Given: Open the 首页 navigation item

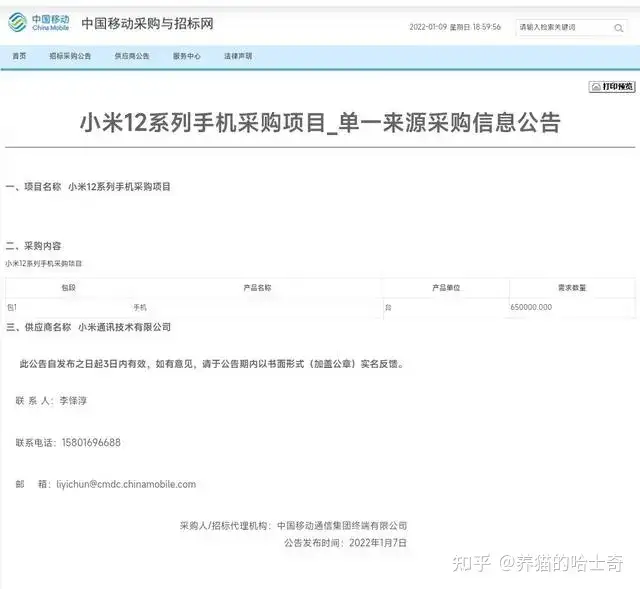Looking at the screenshot, I should [19, 56].
